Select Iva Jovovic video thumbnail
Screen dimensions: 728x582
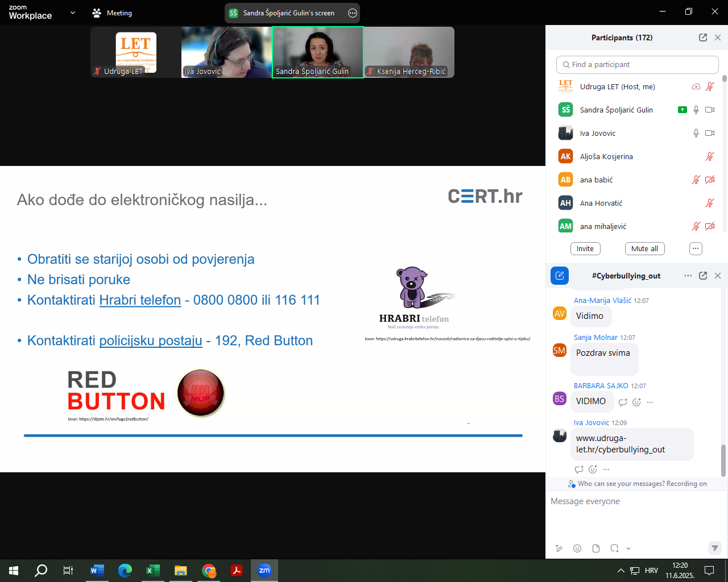pos(226,52)
